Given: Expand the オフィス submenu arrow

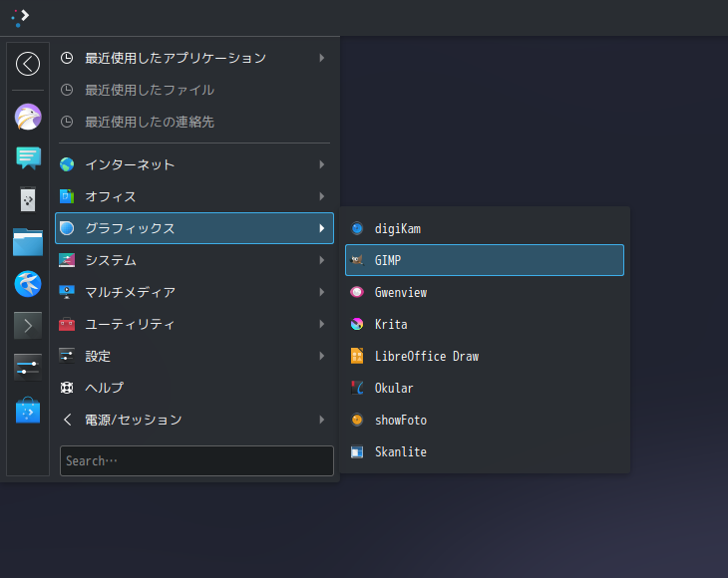Looking at the screenshot, I should coord(322,196).
